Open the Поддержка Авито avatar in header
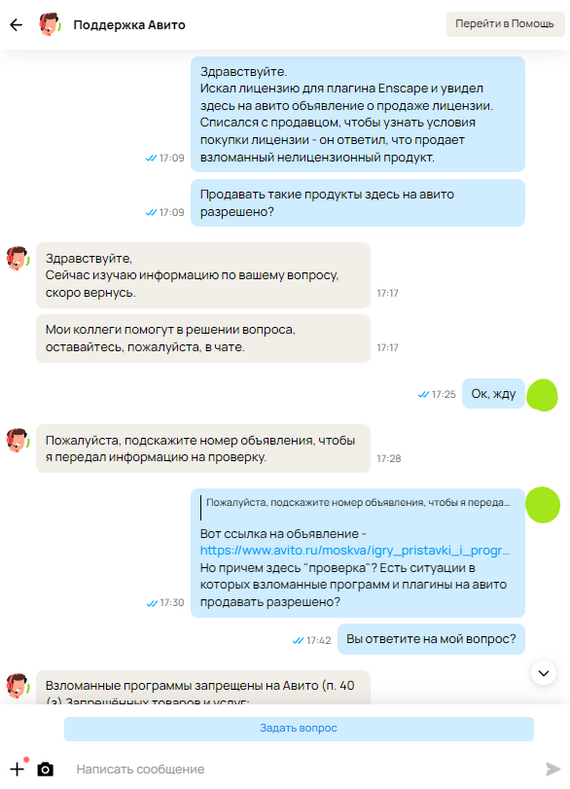The image size is (570, 789). click(50, 24)
